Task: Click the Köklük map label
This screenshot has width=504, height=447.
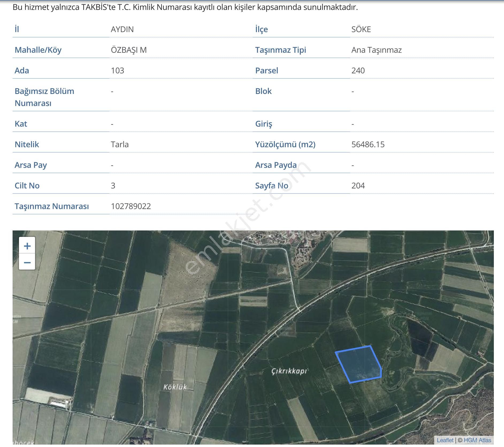Action: pos(175,387)
